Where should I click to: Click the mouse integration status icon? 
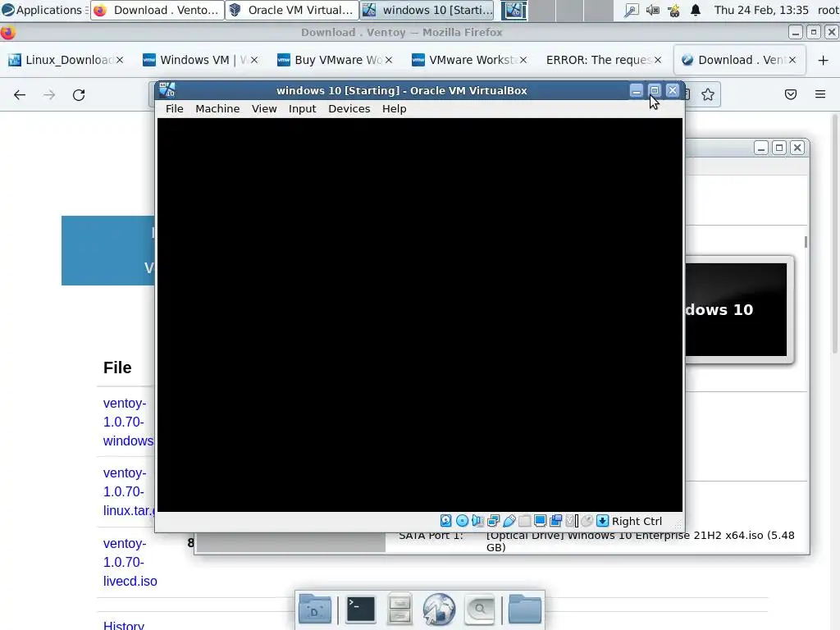click(x=587, y=521)
